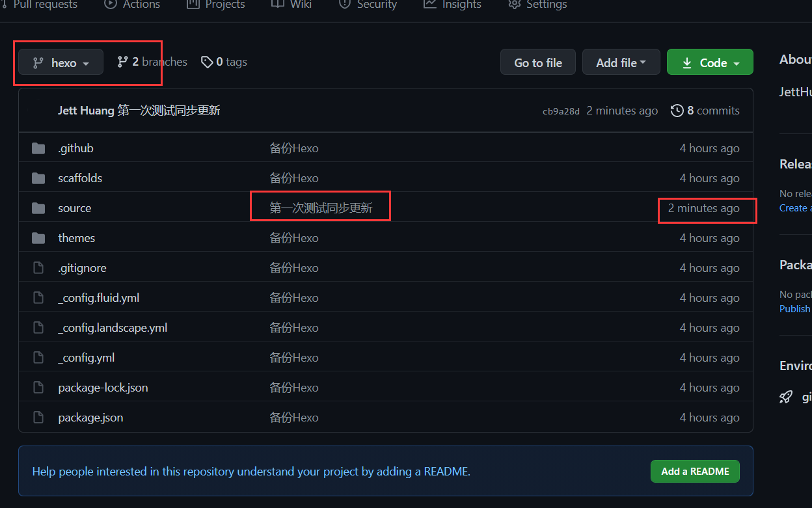Click the package.json file icon
Screen dimensions: 812x508
point(38,418)
